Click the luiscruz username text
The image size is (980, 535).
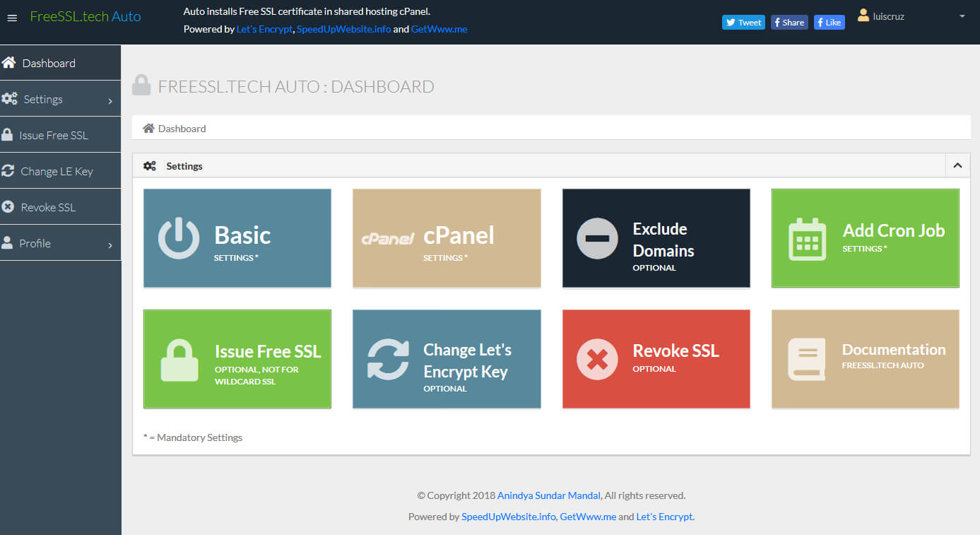point(889,16)
